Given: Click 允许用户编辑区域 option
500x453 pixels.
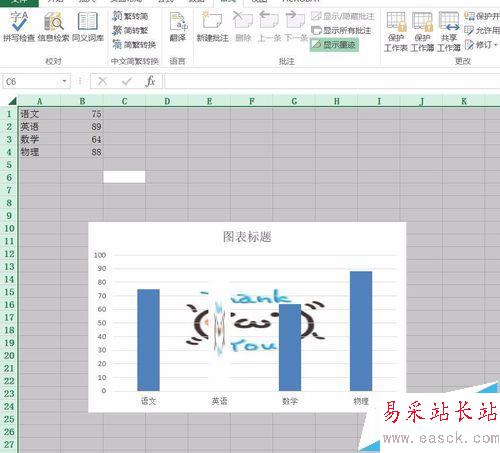Looking at the screenshot, I should (482, 30).
